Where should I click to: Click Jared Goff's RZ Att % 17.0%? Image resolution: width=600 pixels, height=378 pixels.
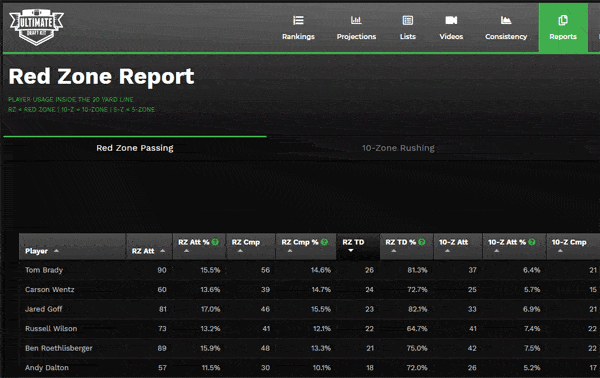pos(210,309)
